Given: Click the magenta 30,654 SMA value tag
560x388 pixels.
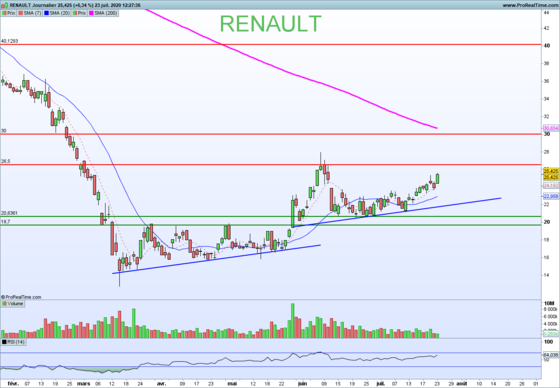Looking at the screenshot, I should click(x=551, y=128).
